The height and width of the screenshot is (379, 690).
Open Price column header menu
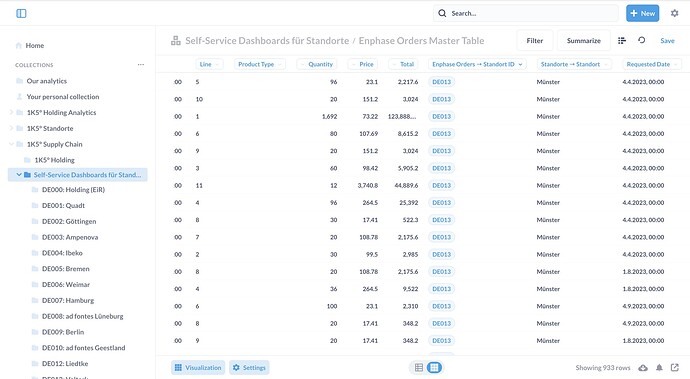pyautogui.click(x=363, y=64)
